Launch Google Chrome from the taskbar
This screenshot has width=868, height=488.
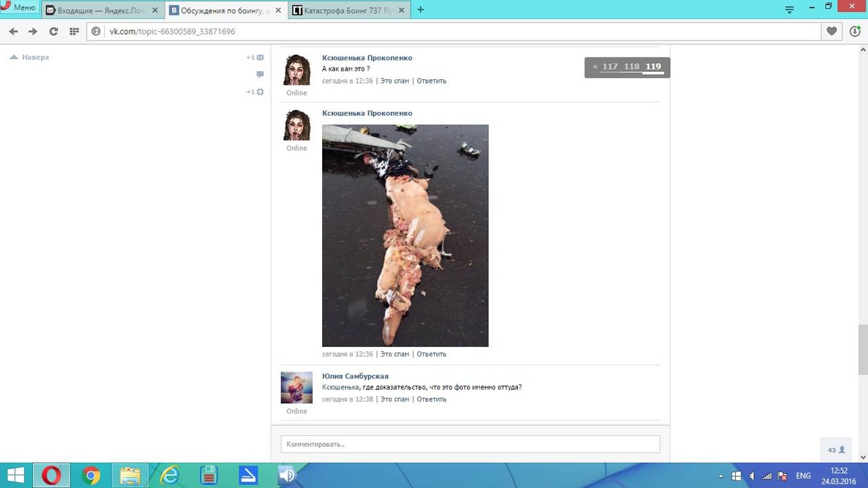click(91, 476)
